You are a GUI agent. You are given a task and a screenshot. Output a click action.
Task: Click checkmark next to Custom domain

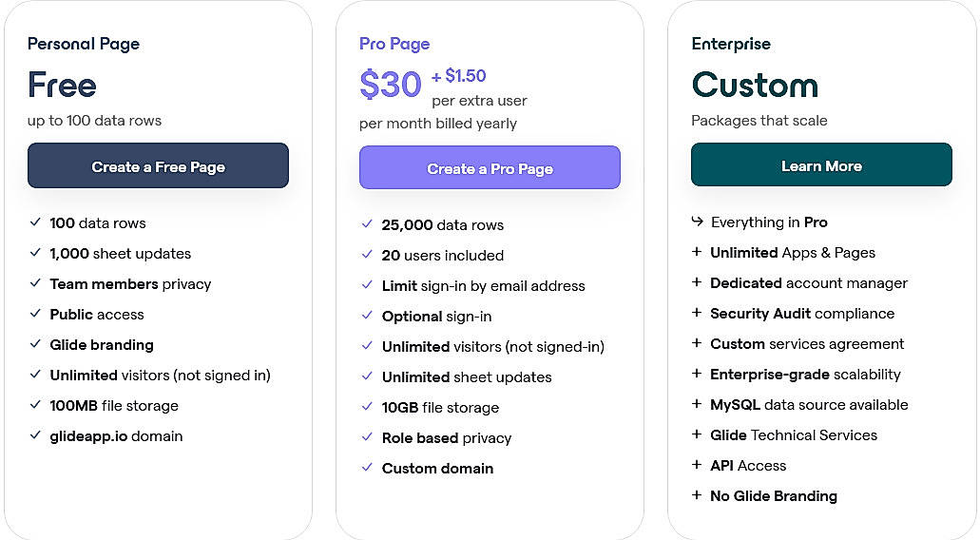[x=367, y=468]
